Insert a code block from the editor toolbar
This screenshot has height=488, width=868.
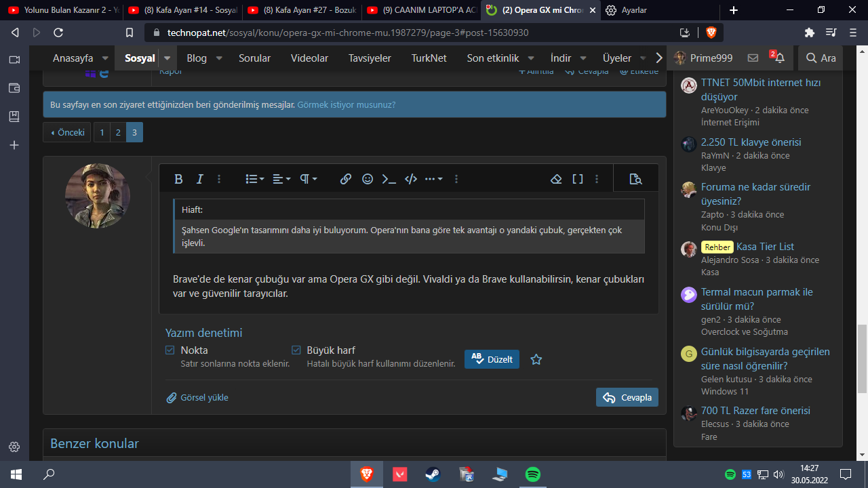pyautogui.click(x=410, y=179)
